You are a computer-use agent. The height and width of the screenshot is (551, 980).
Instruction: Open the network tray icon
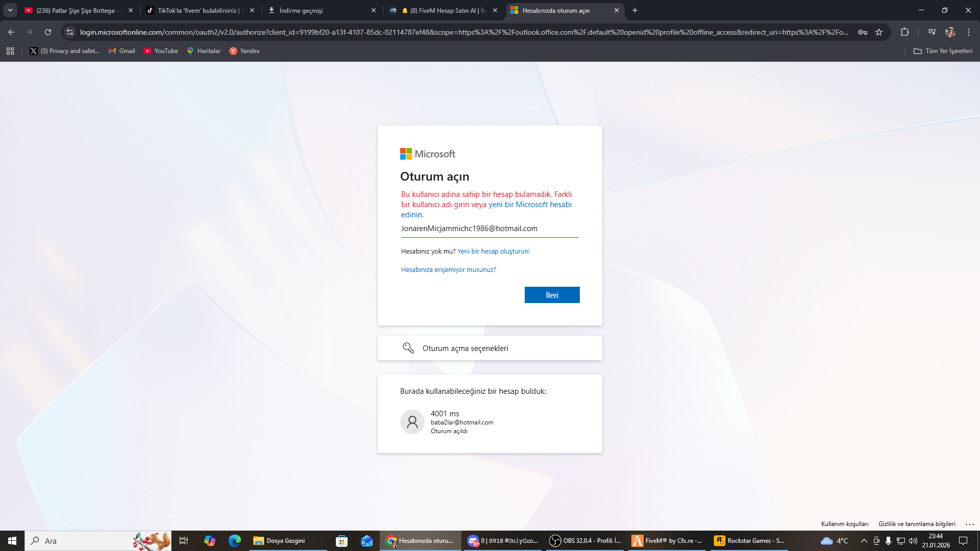(x=901, y=541)
